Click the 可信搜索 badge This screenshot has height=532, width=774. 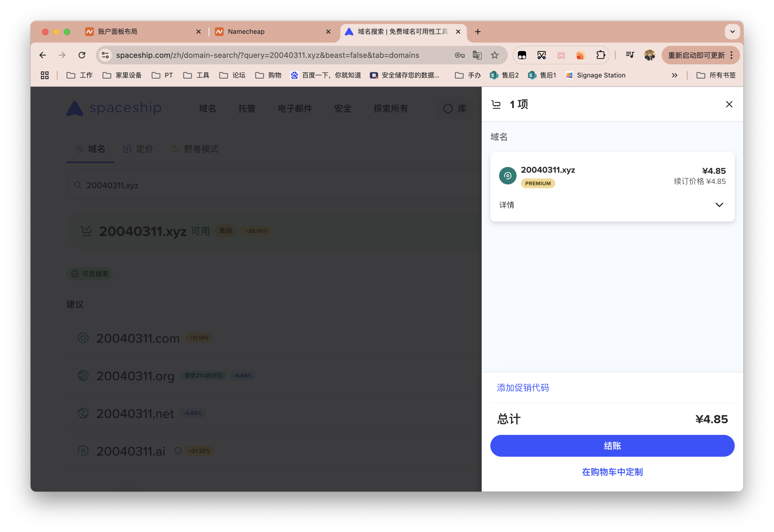coord(90,274)
